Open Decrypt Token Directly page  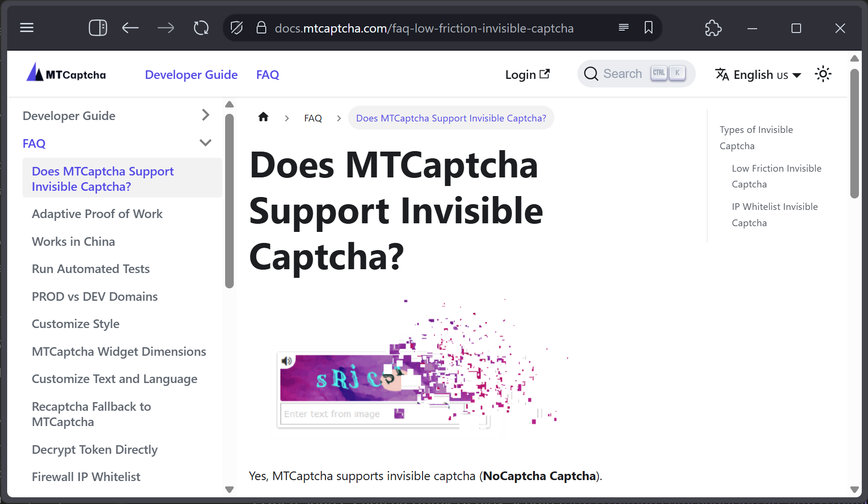click(95, 449)
